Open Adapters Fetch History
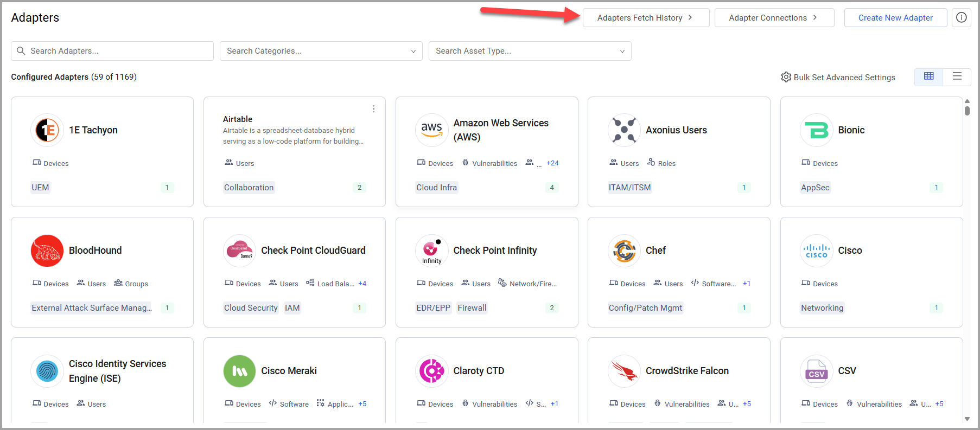Viewport: 980px width, 430px height. pos(646,17)
